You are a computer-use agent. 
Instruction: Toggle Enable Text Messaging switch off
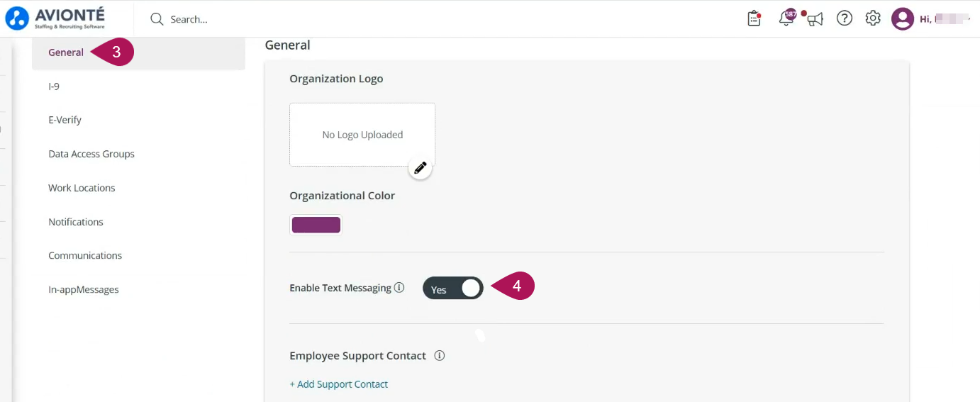453,288
